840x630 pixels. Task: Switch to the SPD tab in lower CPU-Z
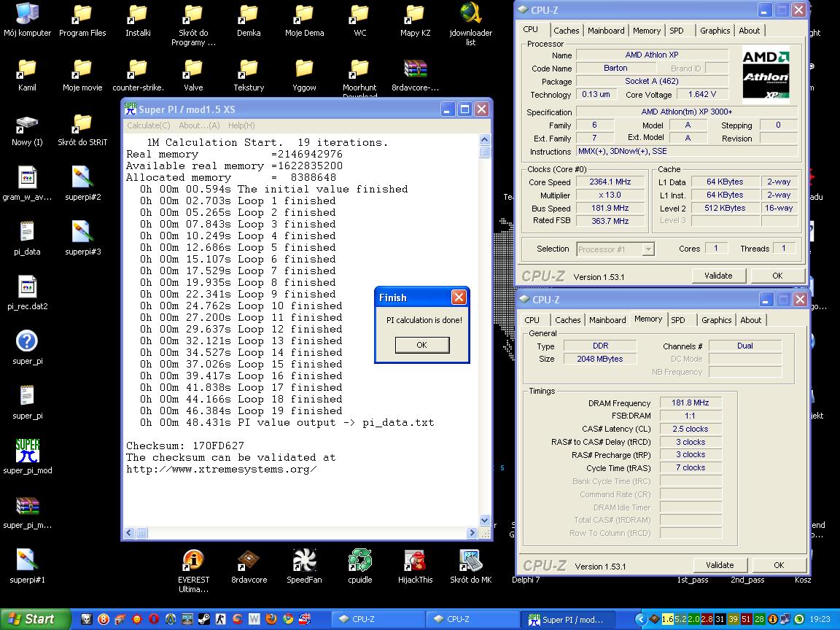pyautogui.click(x=678, y=320)
